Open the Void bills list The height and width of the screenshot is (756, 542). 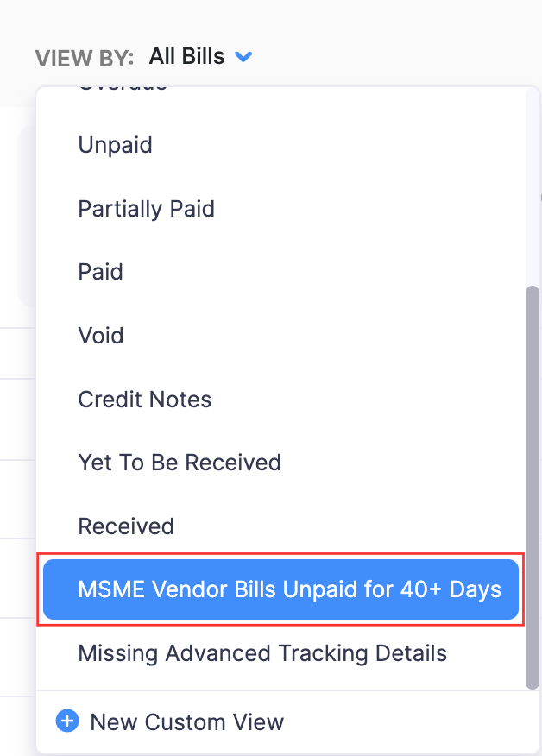[x=100, y=336]
